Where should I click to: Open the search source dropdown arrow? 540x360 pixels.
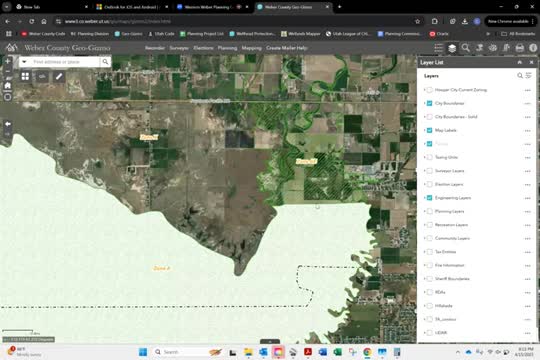click(x=24, y=62)
